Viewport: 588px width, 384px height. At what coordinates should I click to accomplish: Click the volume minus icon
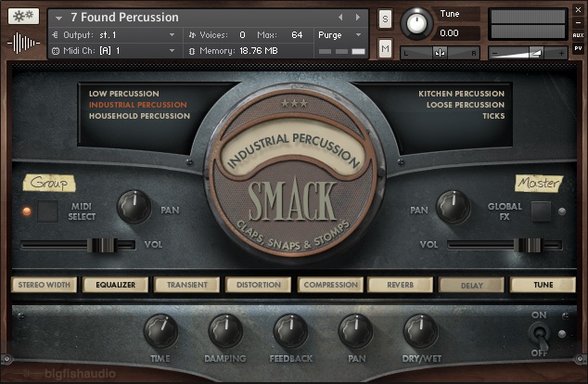[x=494, y=53]
